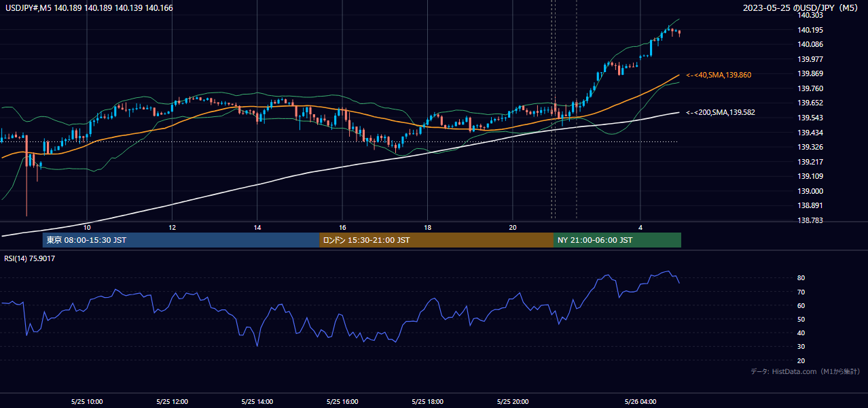Click hour marker 20 on the price chart
Image resolution: width=868 pixels, height=408 pixels.
coord(513,227)
